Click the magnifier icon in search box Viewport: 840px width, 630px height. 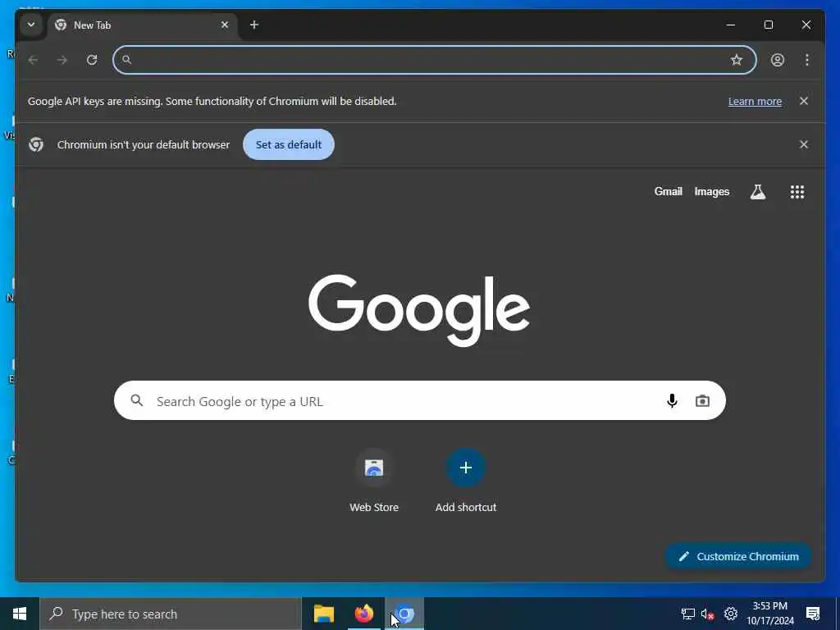pyautogui.click(x=137, y=400)
